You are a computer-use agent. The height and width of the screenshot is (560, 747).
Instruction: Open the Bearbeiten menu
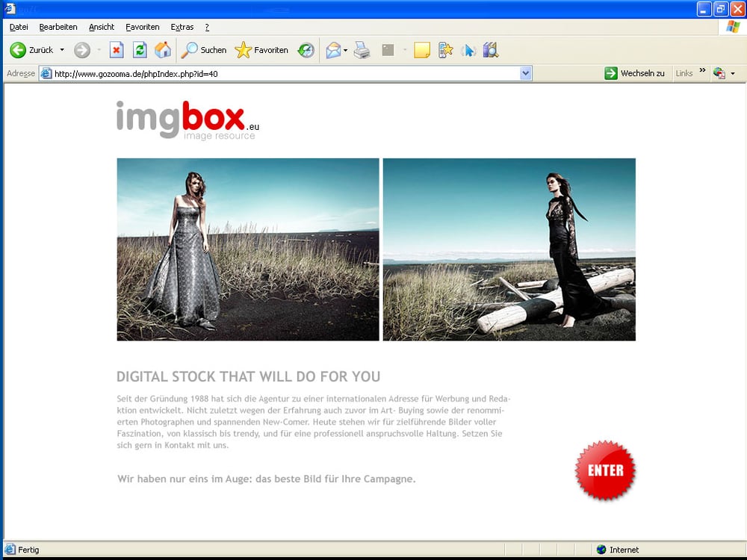coord(58,27)
